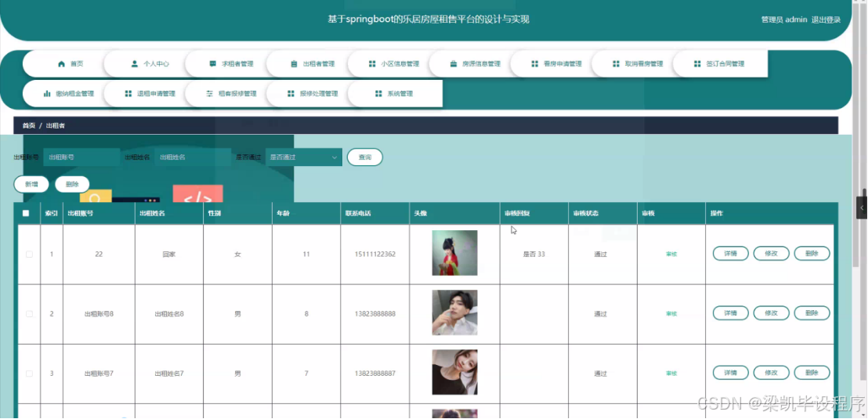Click the name cell 回家

(x=169, y=254)
